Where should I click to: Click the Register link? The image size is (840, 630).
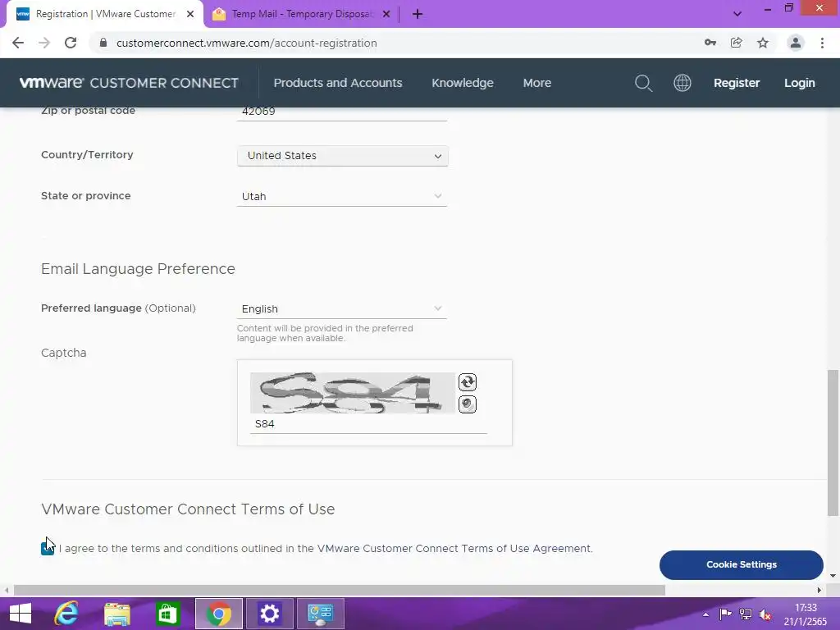coord(737,83)
